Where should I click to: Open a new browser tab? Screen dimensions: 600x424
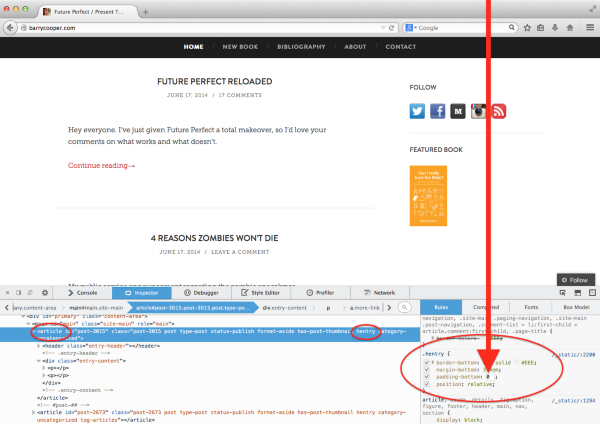[146, 10]
